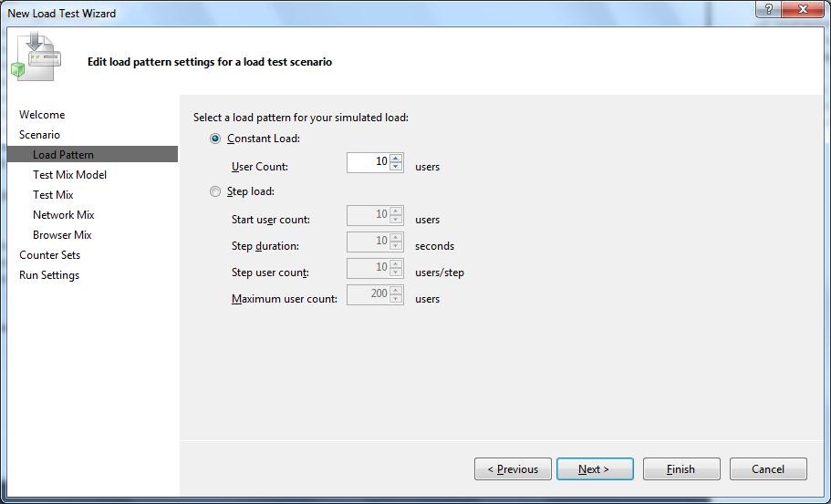Screen dimensions: 831x504
Task: Select Load Pattern in the sidebar
Action: click(92, 155)
